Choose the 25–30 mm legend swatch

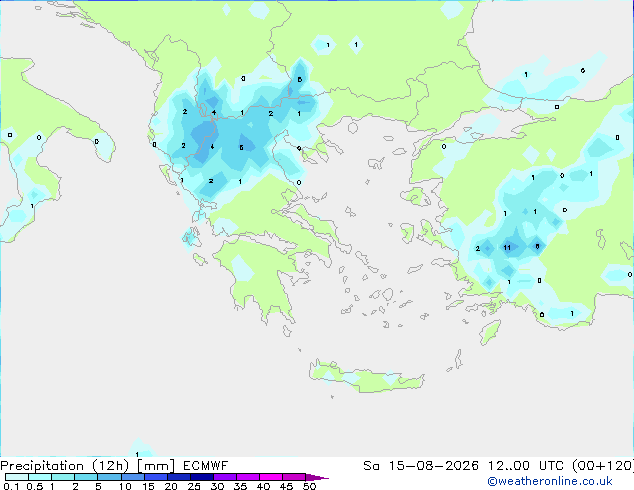(202, 477)
